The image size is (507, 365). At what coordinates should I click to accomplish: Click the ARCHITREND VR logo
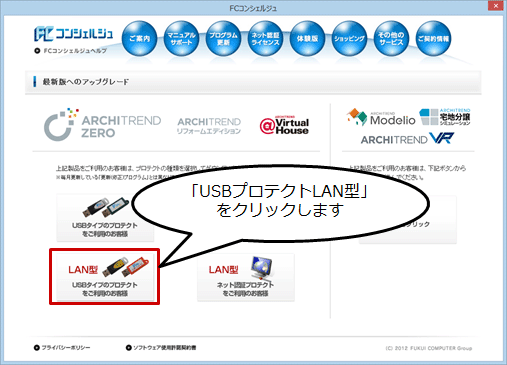[x=407, y=138]
